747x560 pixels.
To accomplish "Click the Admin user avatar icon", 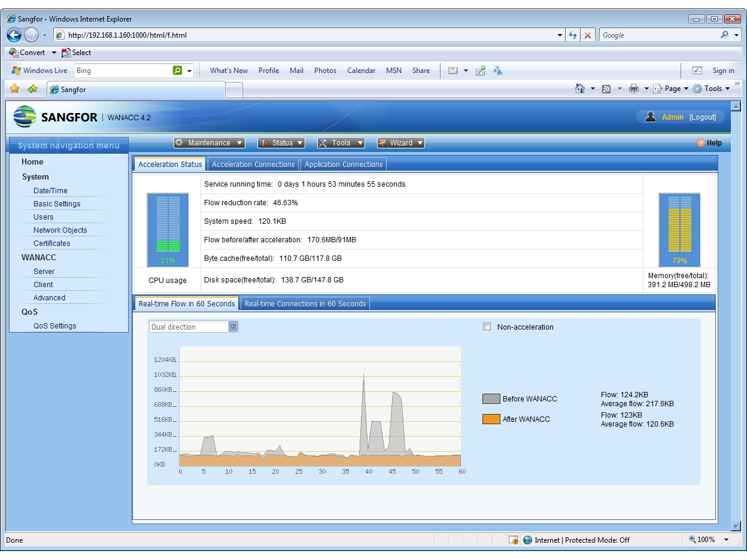I will coord(651,117).
